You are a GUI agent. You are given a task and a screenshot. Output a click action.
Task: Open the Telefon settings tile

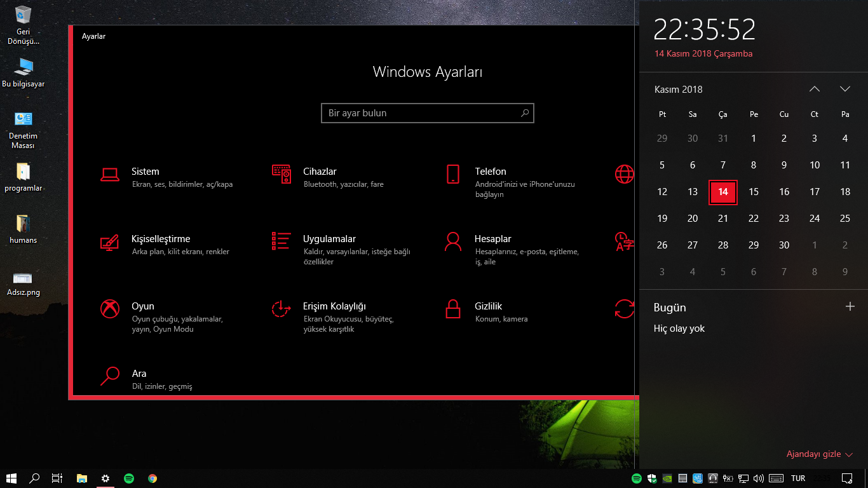click(x=511, y=182)
